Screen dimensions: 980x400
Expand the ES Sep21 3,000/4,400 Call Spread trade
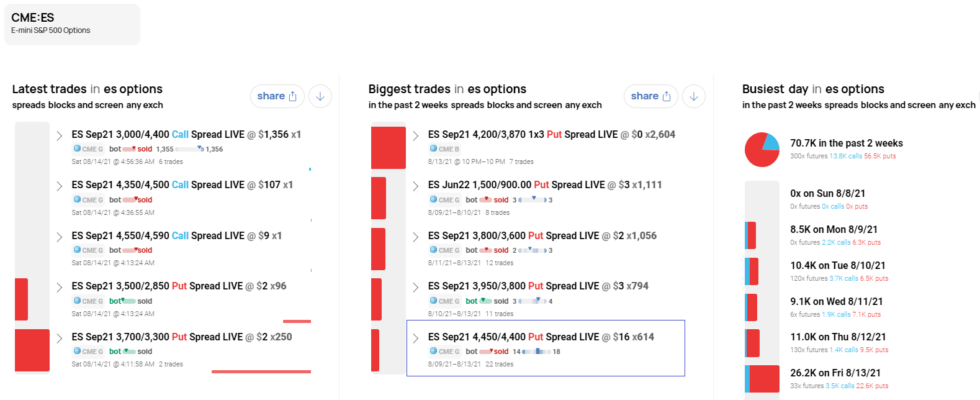60,135
